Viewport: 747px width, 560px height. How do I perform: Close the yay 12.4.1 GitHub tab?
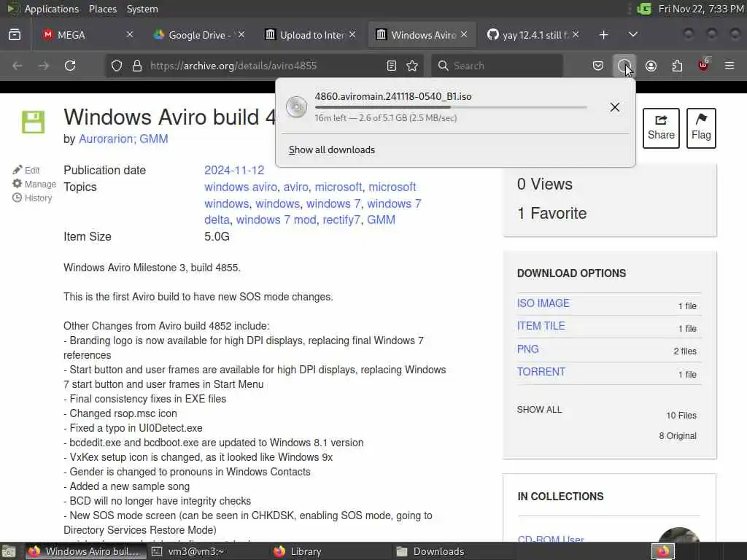[576, 35]
